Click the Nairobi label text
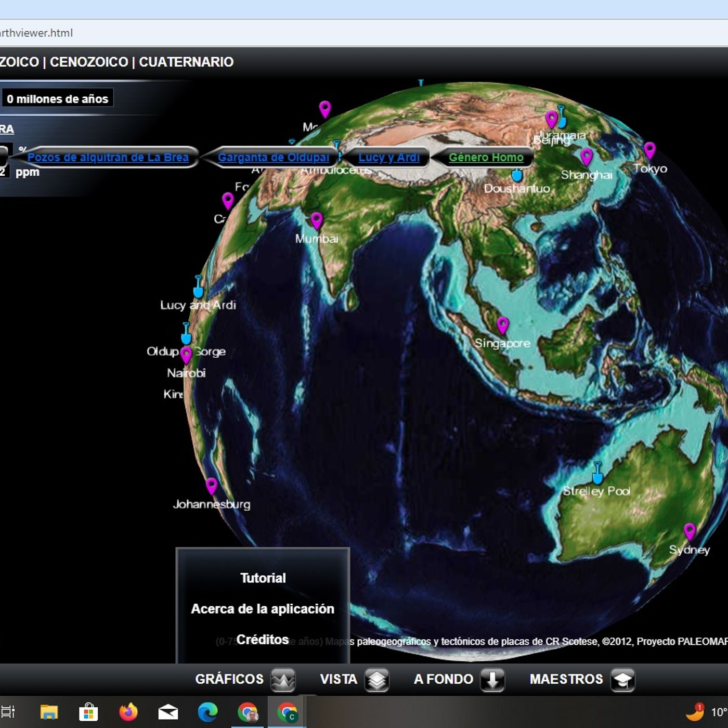The width and height of the screenshot is (728, 728). [x=186, y=373]
